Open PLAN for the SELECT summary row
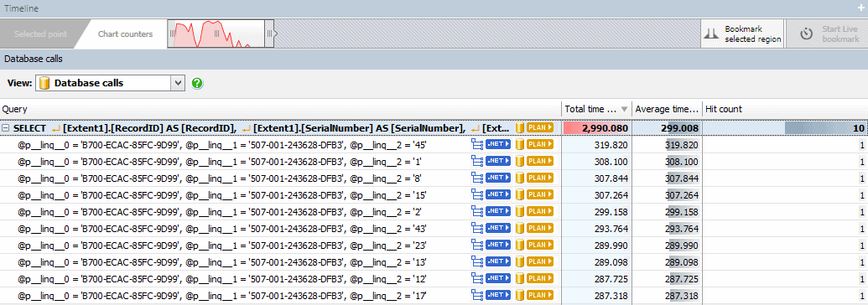868x305 pixels. pos(540,128)
